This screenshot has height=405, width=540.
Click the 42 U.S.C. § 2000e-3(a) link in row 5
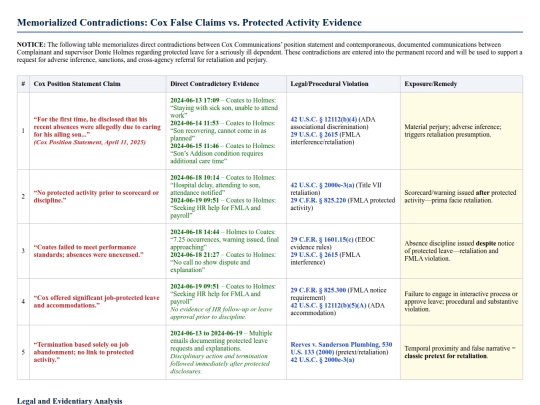point(322,360)
